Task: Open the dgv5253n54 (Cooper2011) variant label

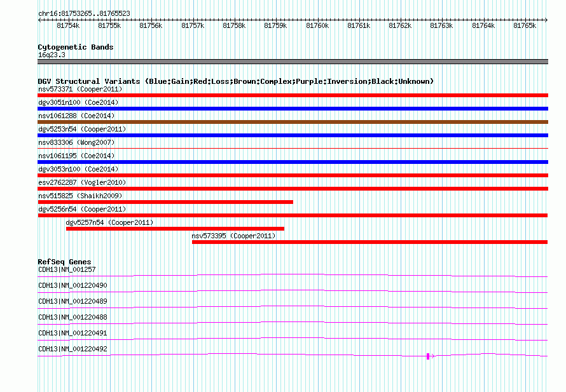Action: click(82, 129)
